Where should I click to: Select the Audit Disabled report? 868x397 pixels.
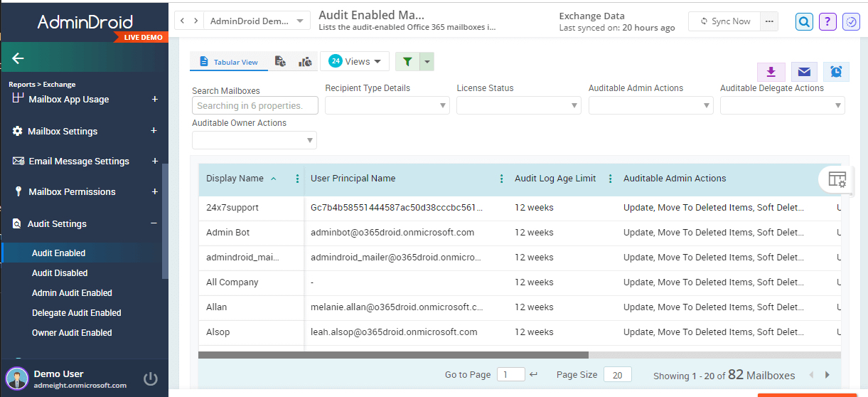click(x=60, y=273)
